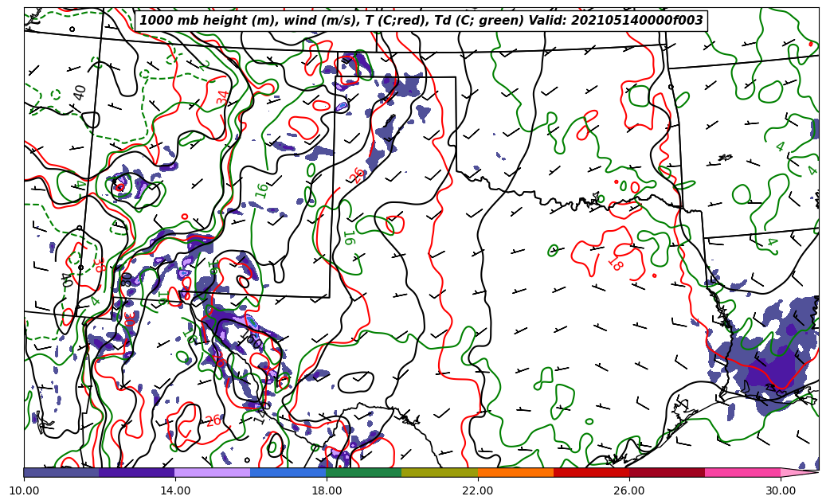Choose the orange colorbar segment
826x504 pixels.
(515, 472)
